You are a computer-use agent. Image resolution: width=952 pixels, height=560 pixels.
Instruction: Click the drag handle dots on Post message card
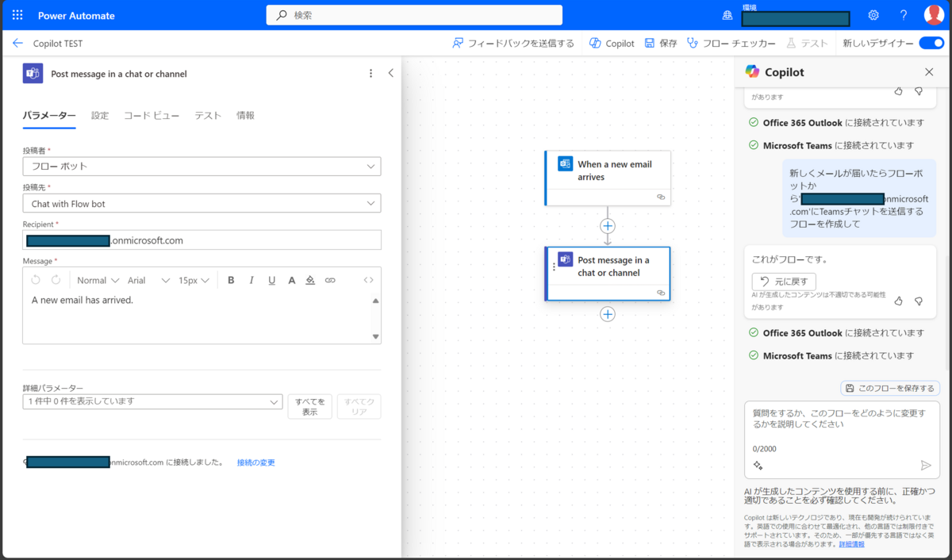click(553, 267)
